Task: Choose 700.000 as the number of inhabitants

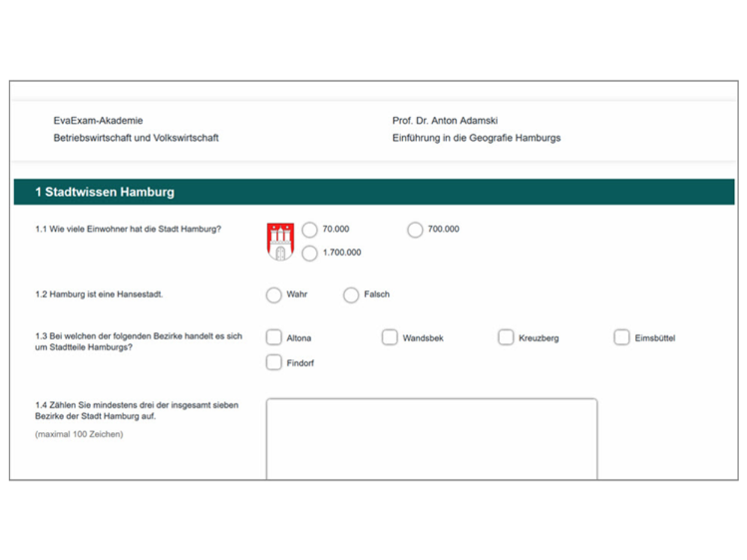Action: pyautogui.click(x=415, y=230)
